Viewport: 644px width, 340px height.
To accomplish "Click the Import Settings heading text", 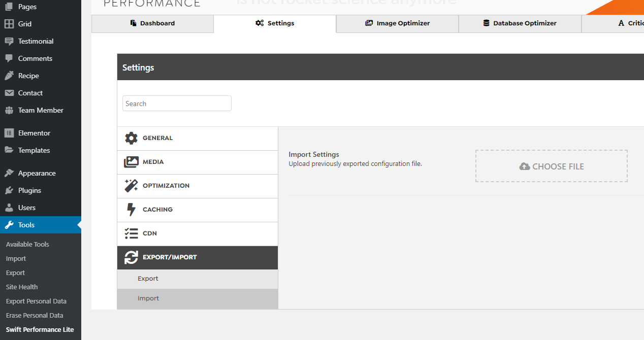I will click(x=314, y=154).
